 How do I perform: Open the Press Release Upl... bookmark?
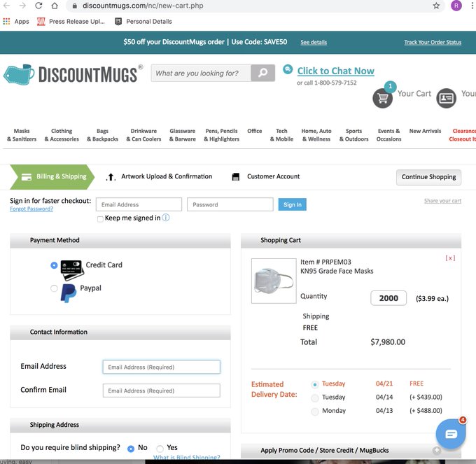tap(71, 21)
